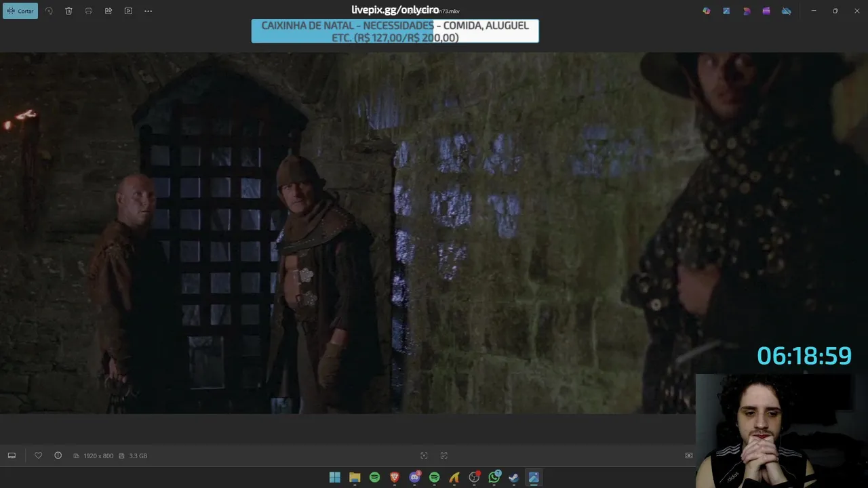The image size is (868, 488).
Task: Open the three-dots more options menu
Action: 148,11
